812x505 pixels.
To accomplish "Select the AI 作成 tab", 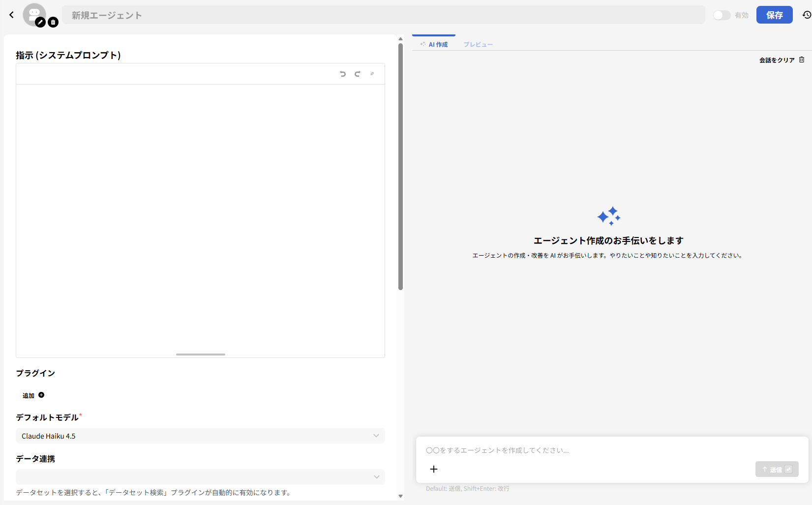I will [x=434, y=44].
